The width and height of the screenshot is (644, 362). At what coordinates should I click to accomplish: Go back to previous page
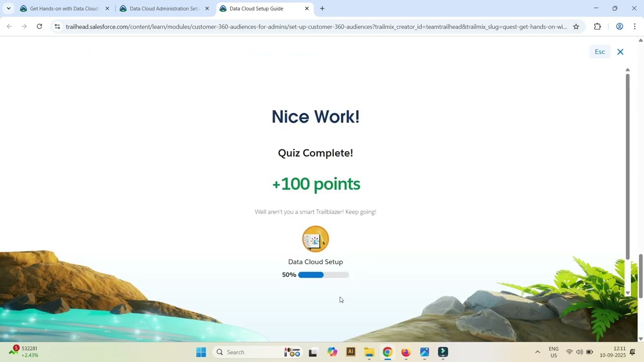pos(9,27)
